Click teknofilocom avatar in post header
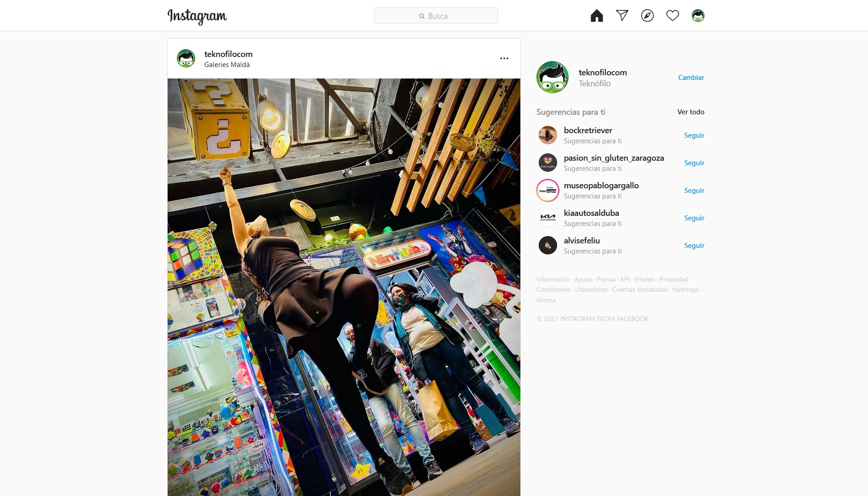The image size is (868, 496). click(186, 58)
